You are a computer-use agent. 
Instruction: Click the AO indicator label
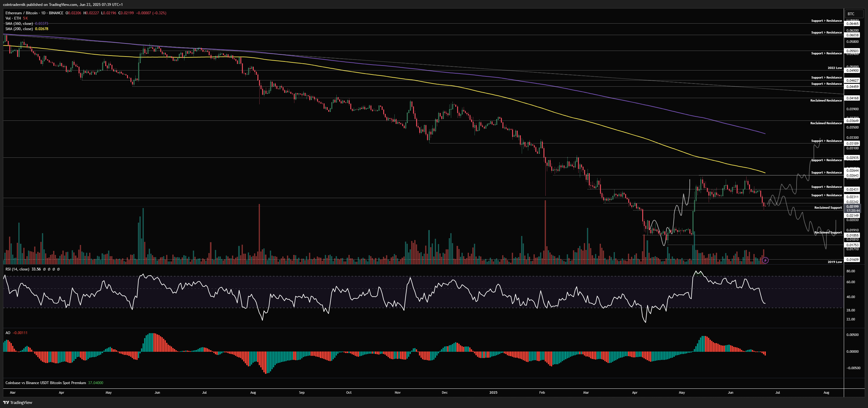click(8, 333)
